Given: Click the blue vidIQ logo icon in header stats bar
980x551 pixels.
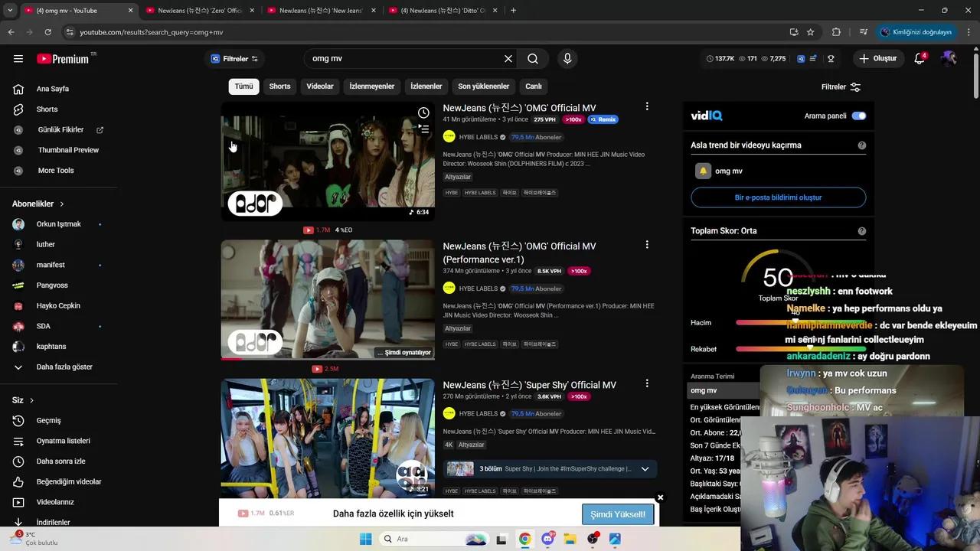Looking at the screenshot, I should [x=801, y=59].
